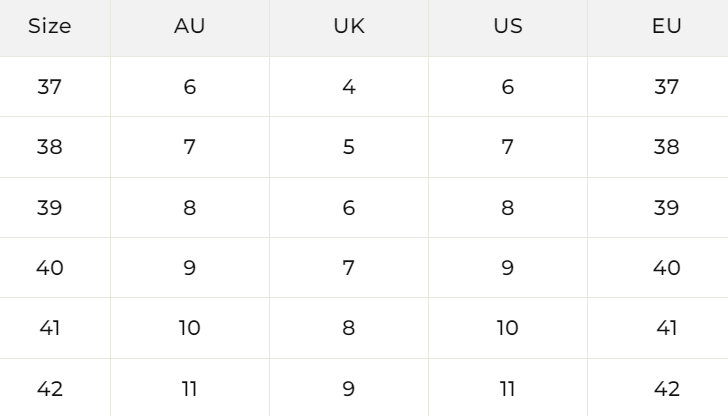This screenshot has width=728, height=416.
Task: Click the Size column header
Action: [x=50, y=27]
